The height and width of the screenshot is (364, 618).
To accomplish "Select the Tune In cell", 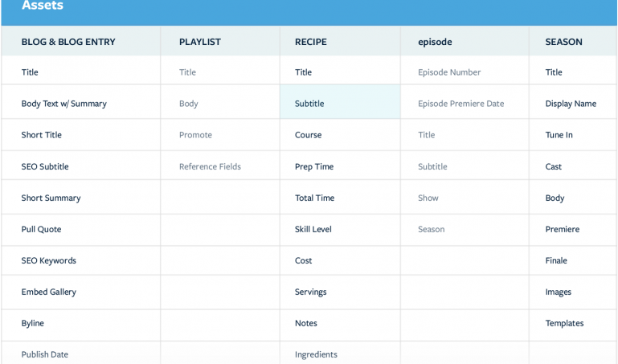I will coord(573,135).
